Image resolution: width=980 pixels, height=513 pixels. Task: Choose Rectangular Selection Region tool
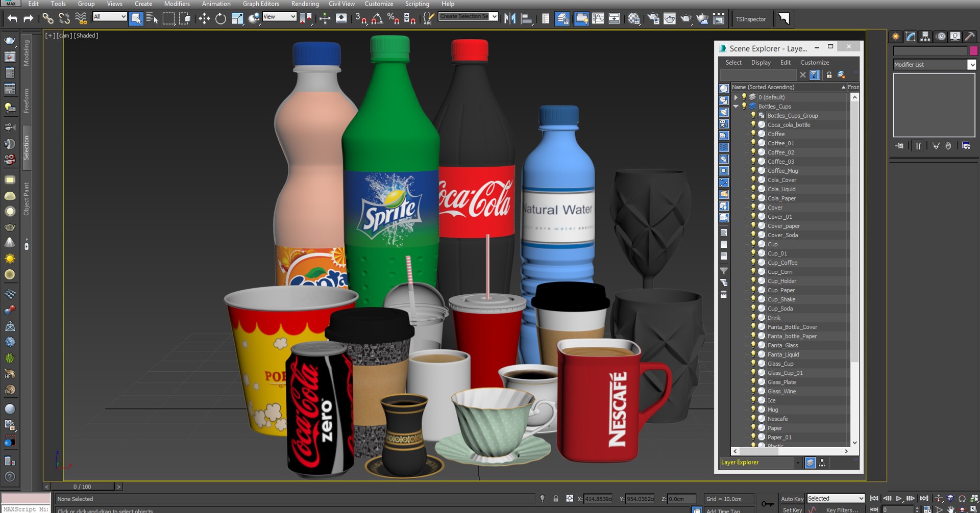(x=168, y=19)
